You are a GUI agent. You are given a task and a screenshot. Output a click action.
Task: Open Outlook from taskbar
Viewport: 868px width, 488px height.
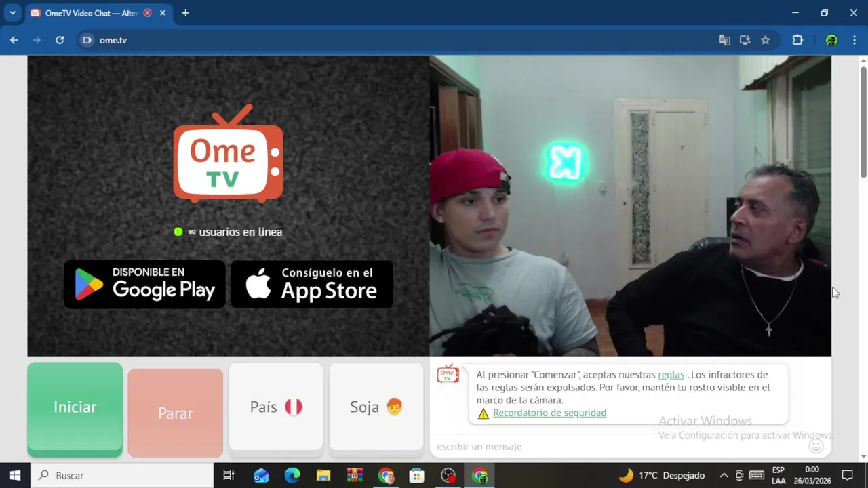[261, 475]
